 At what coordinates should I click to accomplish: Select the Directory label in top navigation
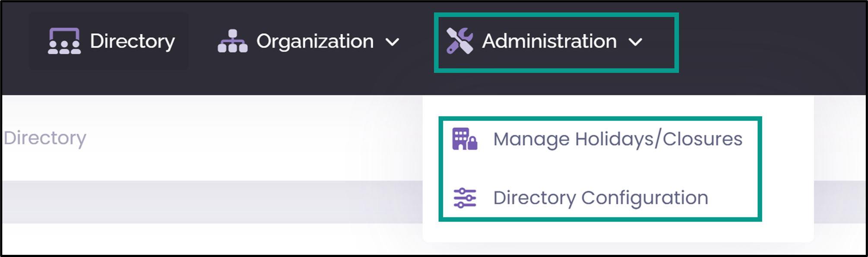(x=132, y=41)
